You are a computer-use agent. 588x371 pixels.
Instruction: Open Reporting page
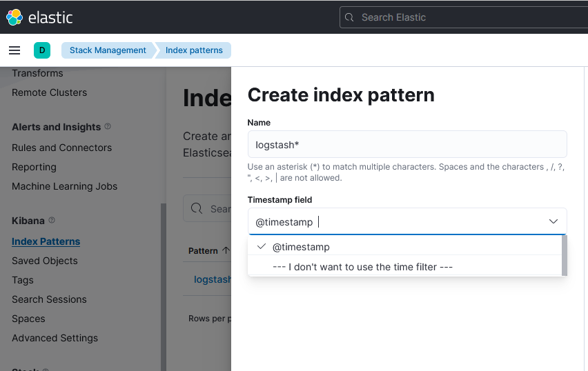point(34,167)
